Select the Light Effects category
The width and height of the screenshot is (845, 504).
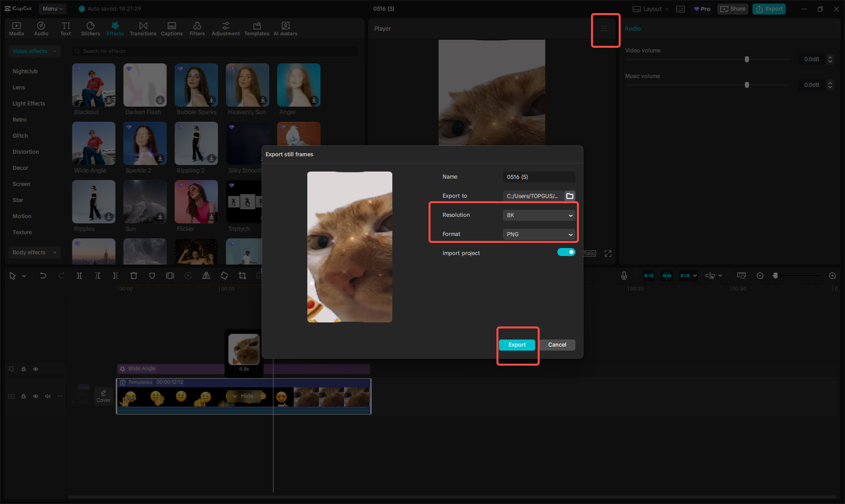(29, 104)
